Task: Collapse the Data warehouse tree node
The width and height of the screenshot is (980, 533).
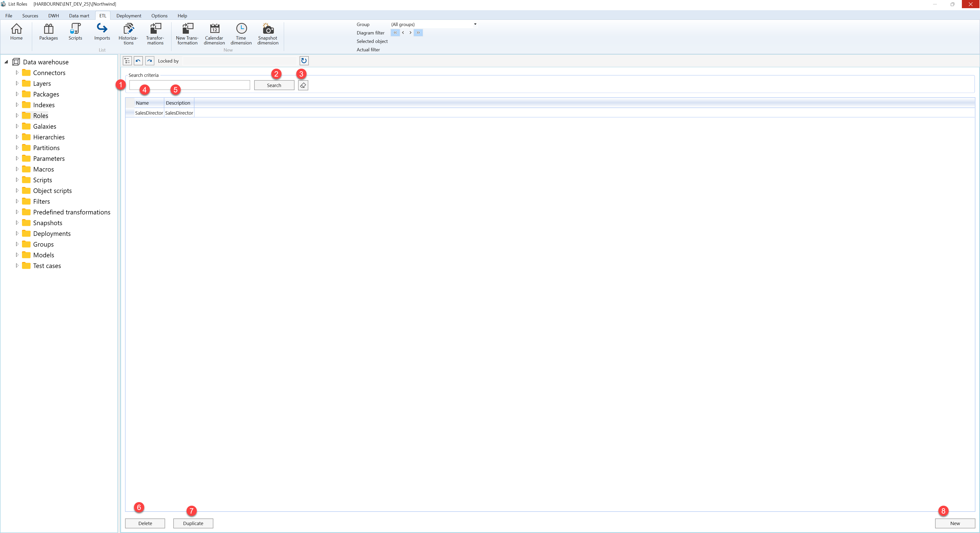Action: [6, 62]
